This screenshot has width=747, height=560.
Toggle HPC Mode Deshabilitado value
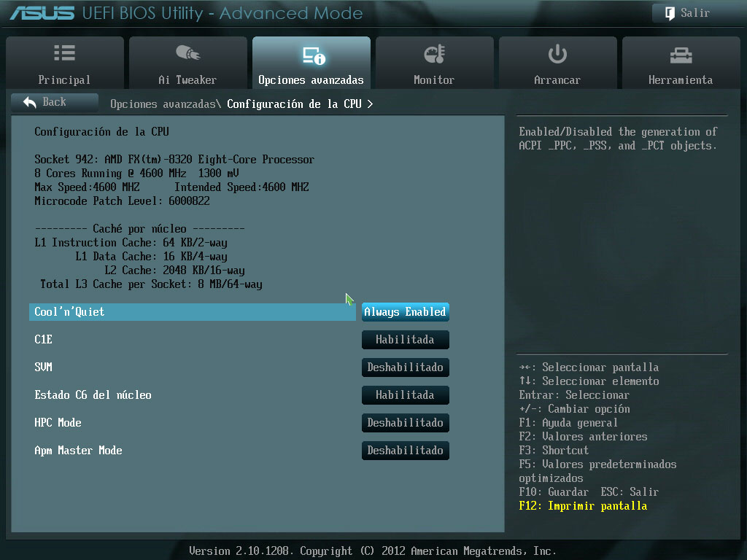click(x=405, y=423)
